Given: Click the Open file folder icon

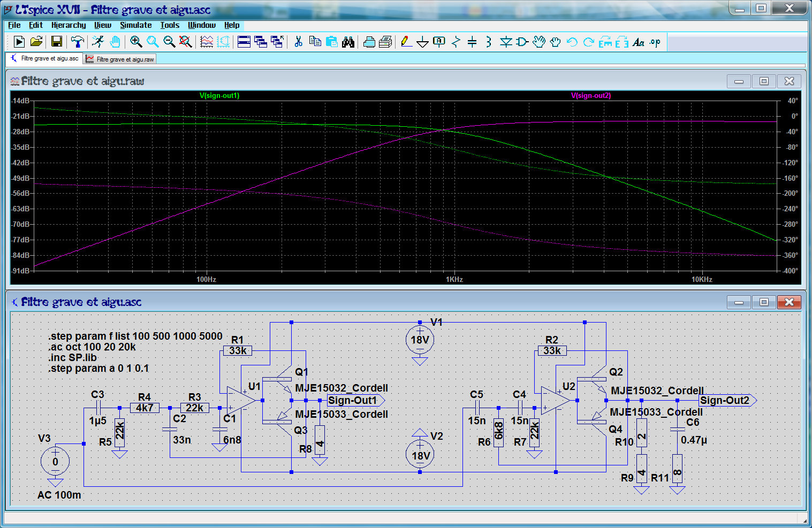Looking at the screenshot, I should click(x=36, y=42).
